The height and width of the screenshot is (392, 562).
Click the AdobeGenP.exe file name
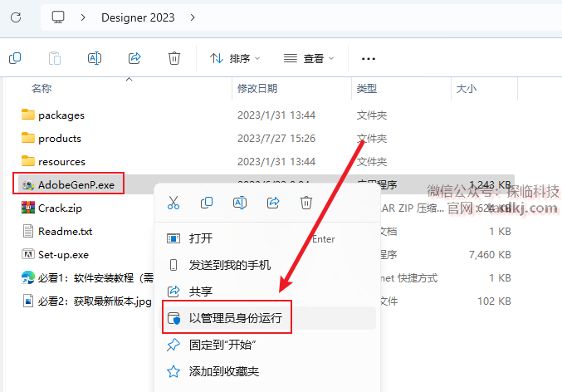(76, 184)
